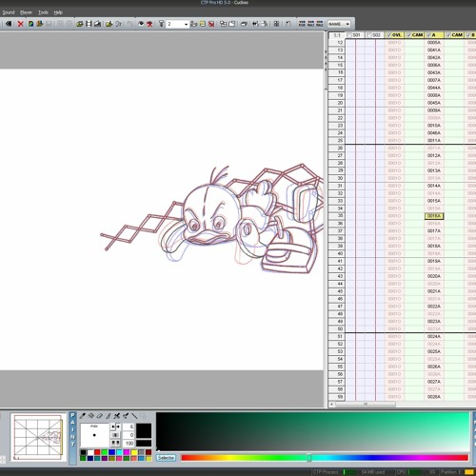The image size is (476, 476).
Task: Click the large black current color box
Action: 144,431
